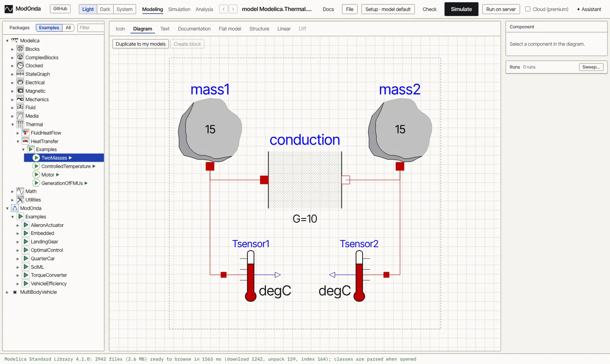Select the Blocks package icon
This screenshot has width=610, height=364.
[20, 49]
